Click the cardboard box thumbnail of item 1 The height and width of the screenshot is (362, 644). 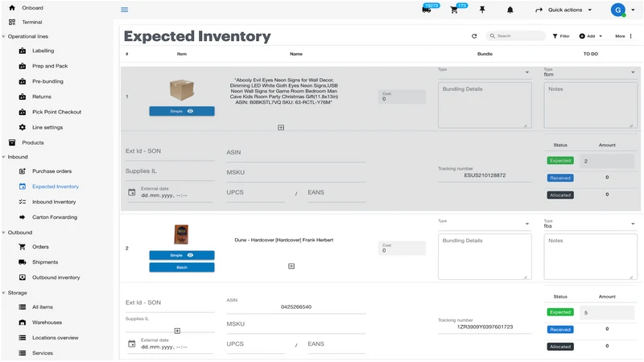click(182, 90)
